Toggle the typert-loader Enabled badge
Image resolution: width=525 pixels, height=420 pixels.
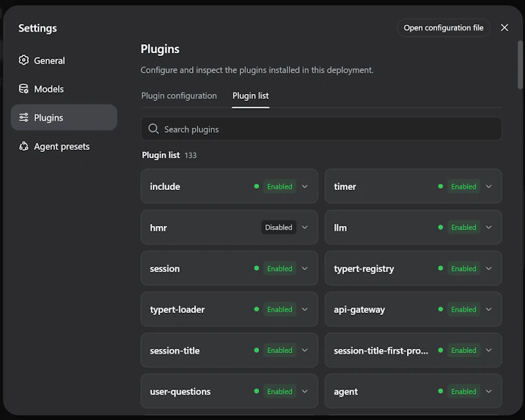[280, 309]
